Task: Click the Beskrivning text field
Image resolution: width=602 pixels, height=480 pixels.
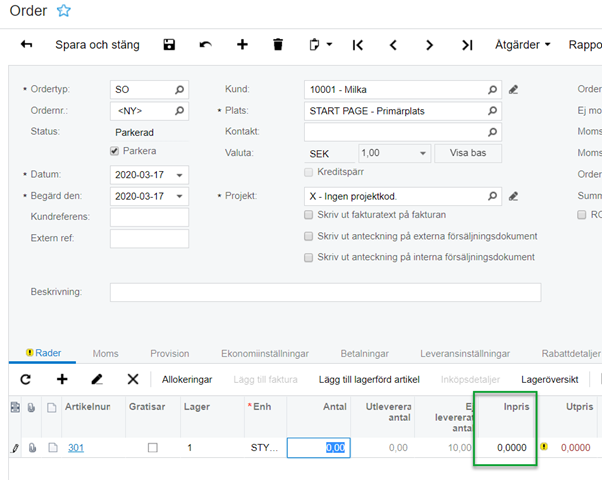Action: click(325, 292)
